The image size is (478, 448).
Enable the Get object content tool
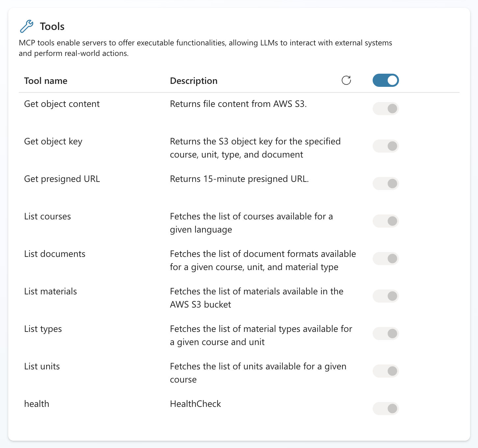tap(385, 108)
